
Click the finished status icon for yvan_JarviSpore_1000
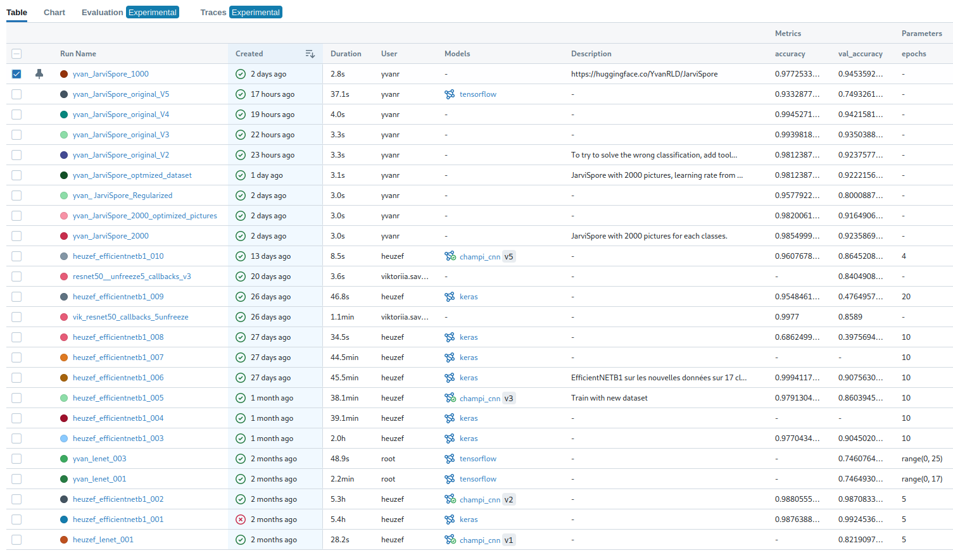click(x=241, y=74)
